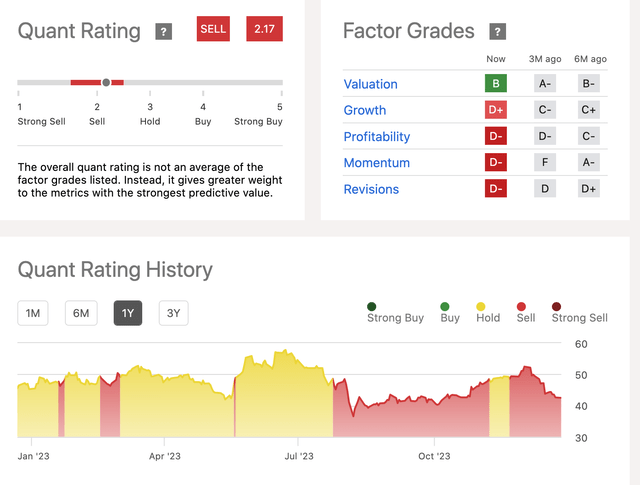Toggle the Strong Buy legend dot

373,306
